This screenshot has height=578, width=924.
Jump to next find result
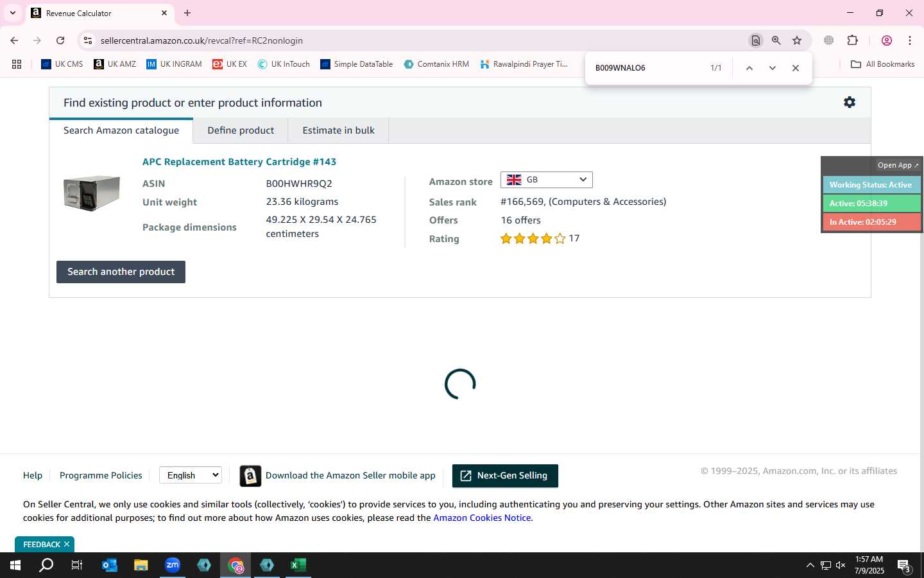tap(773, 68)
